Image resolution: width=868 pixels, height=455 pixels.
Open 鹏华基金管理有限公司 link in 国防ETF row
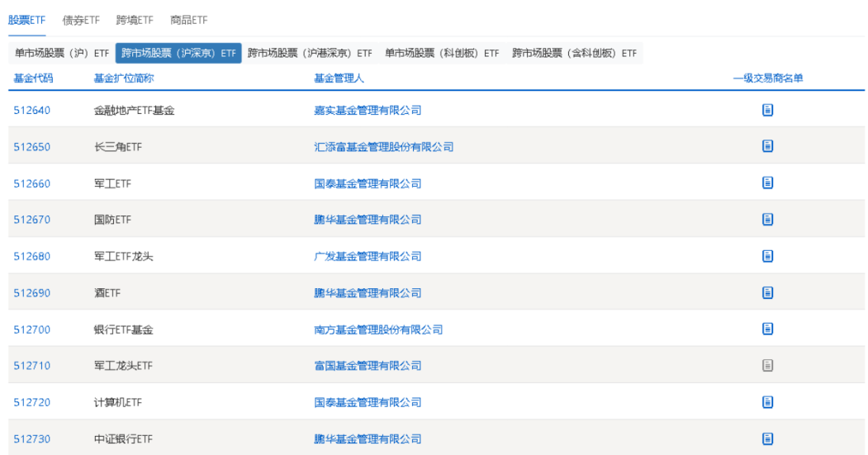(x=368, y=220)
